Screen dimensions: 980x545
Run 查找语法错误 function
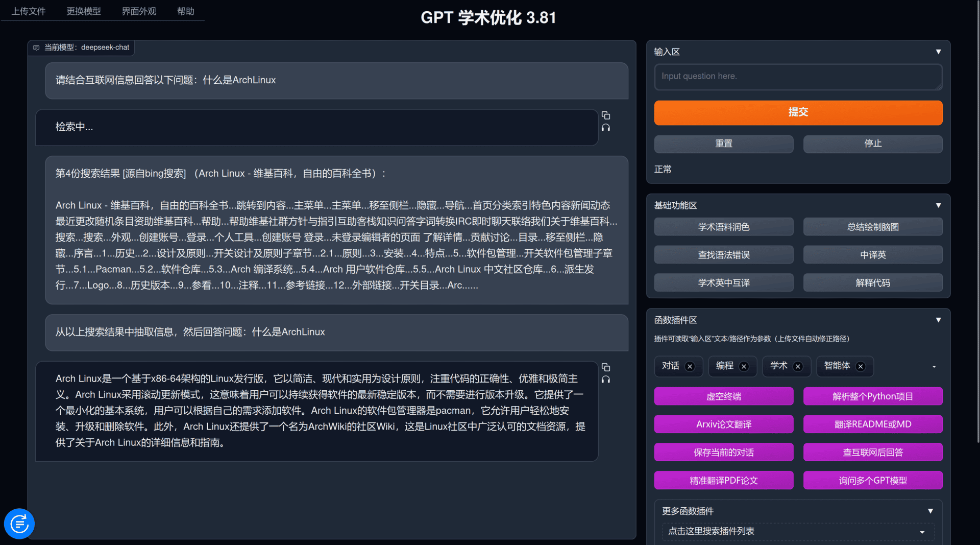tap(724, 255)
